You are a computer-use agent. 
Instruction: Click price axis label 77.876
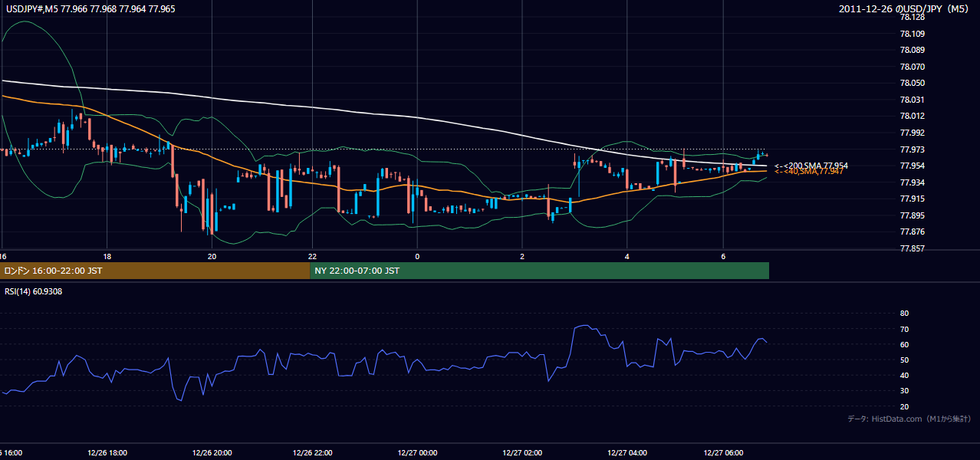912,232
